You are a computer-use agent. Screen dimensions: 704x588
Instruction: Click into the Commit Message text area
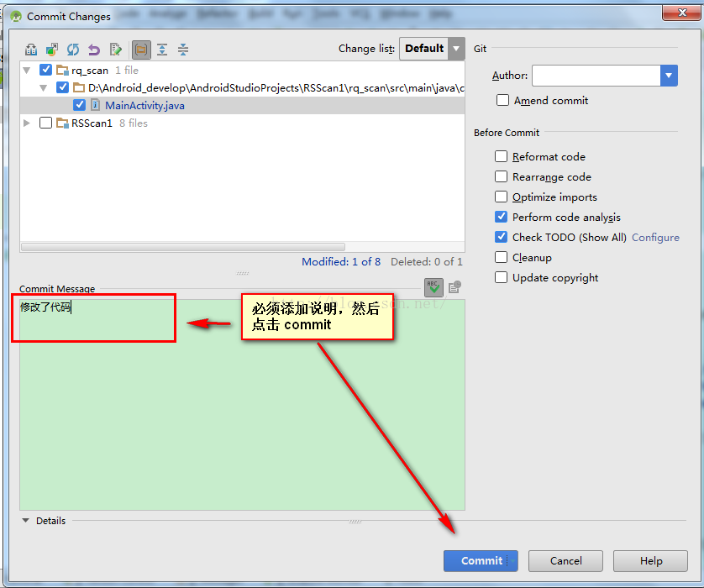click(x=243, y=404)
